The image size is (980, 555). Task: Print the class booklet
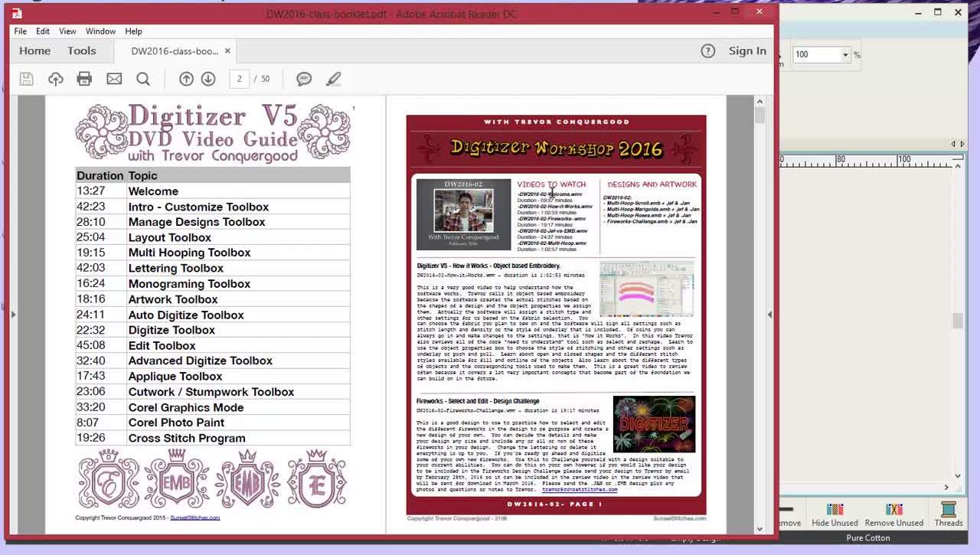pos(84,78)
